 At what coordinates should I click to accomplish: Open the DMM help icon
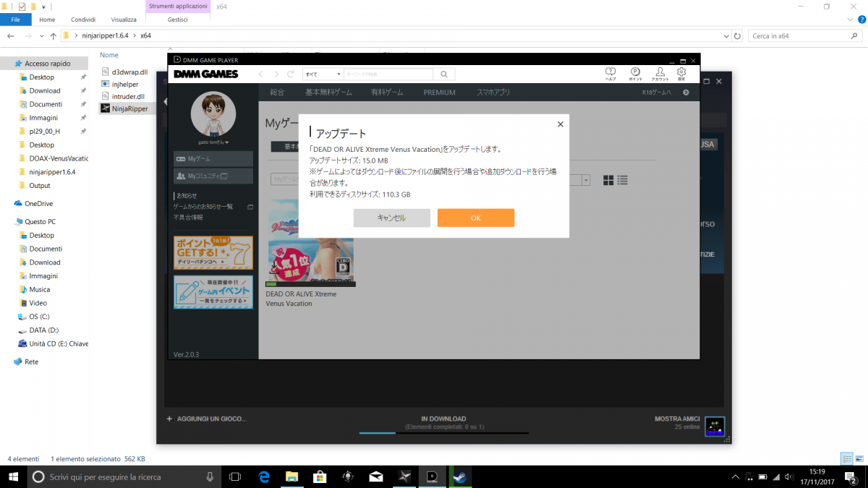pyautogui.click(x=610, y=73)
